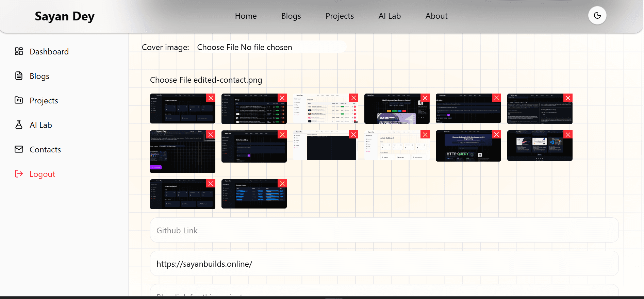Click the Contacts envelope icon
Viewport: 644px width, 299px height.
[19, 149]
